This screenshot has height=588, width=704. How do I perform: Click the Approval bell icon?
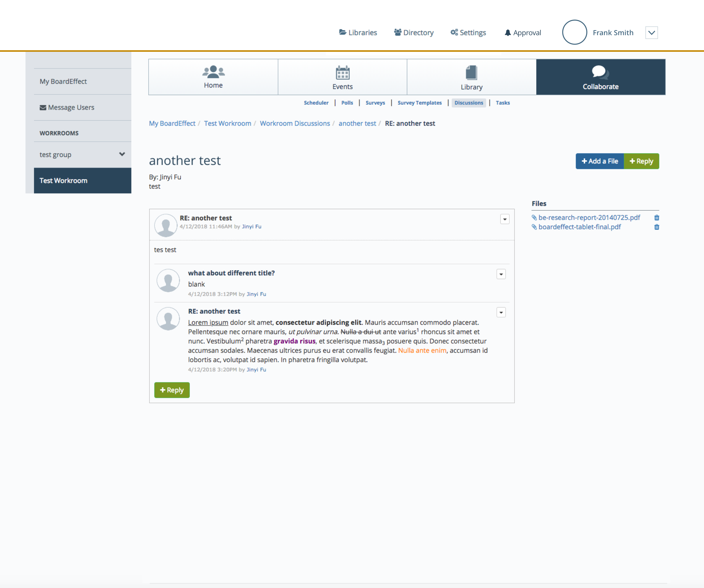click(508, 32)
